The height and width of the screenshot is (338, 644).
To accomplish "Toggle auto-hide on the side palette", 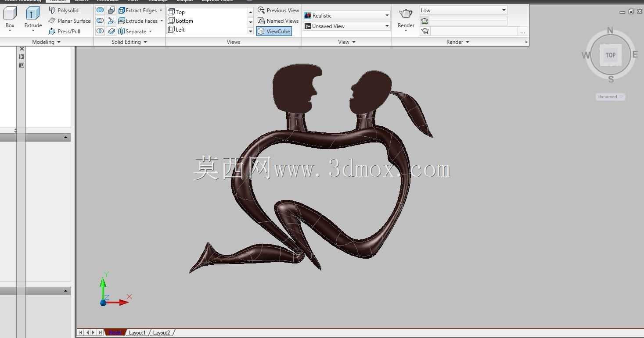I will point(22,57).
